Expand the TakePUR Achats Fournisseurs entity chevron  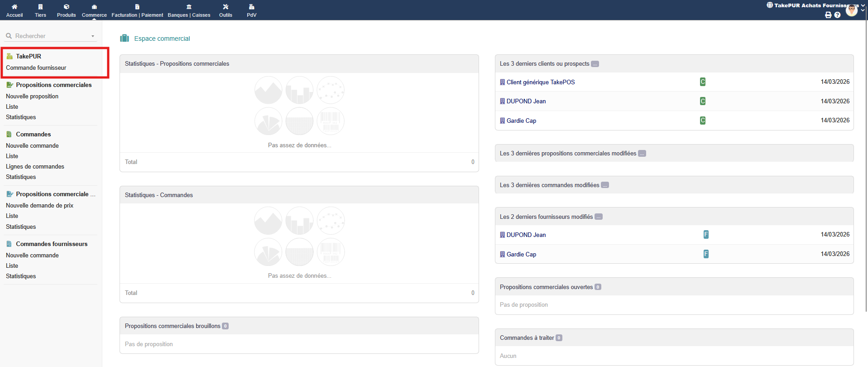pos(863,5)
